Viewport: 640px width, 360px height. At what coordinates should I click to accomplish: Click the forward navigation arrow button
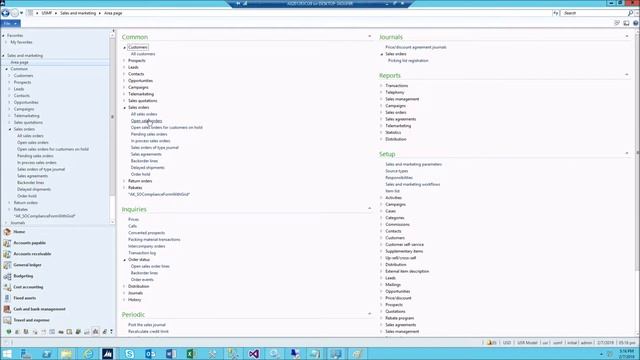pyautogui.click(x=15, y=13)
